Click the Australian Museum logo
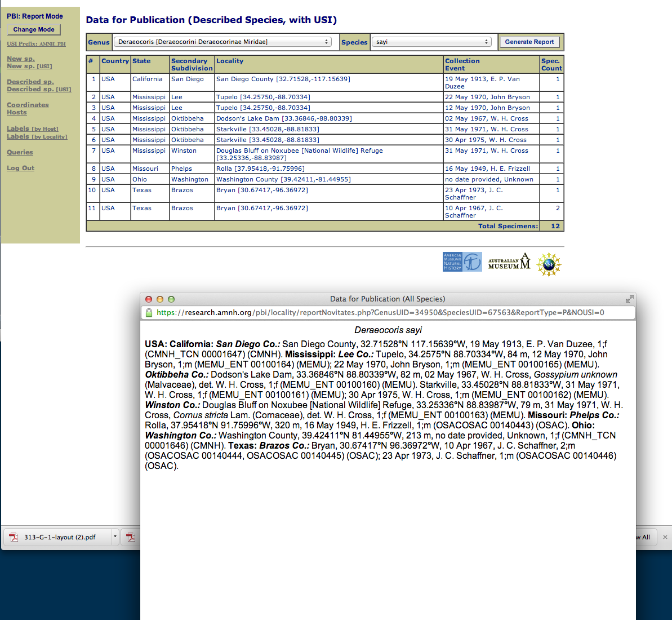 [509, 262]
